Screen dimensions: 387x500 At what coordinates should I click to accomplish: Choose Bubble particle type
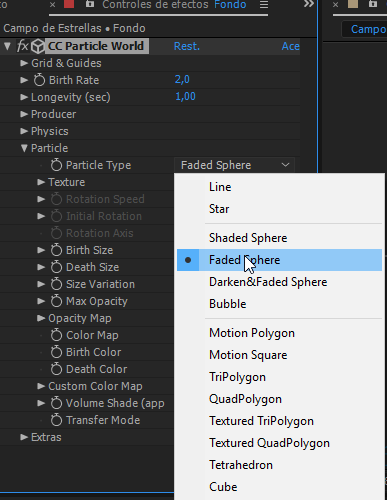pyautogui.click(x=279, y=304)
